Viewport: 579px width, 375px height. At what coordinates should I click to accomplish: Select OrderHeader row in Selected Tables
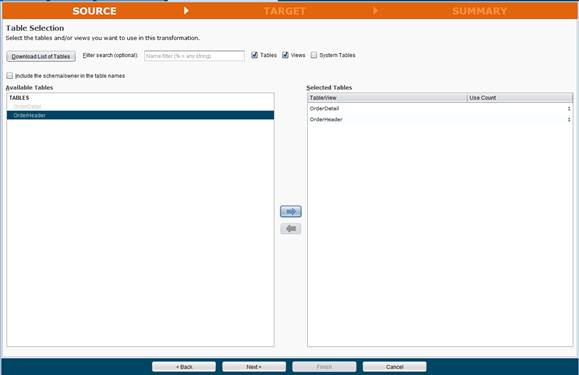(440, 120)
